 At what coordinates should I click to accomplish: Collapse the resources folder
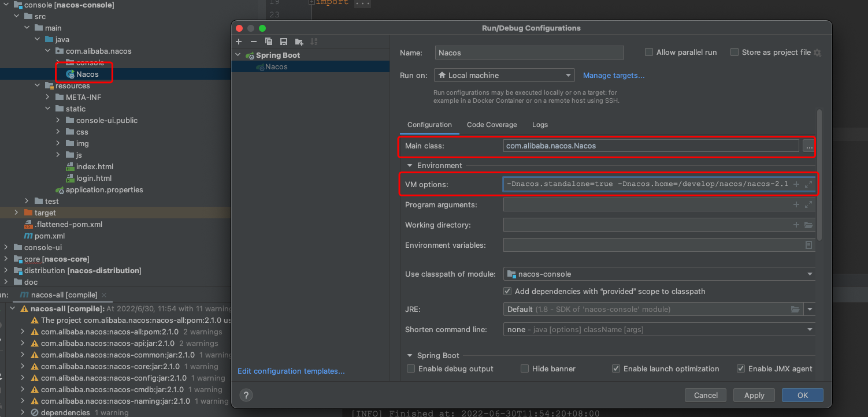[x=38, y=85]
